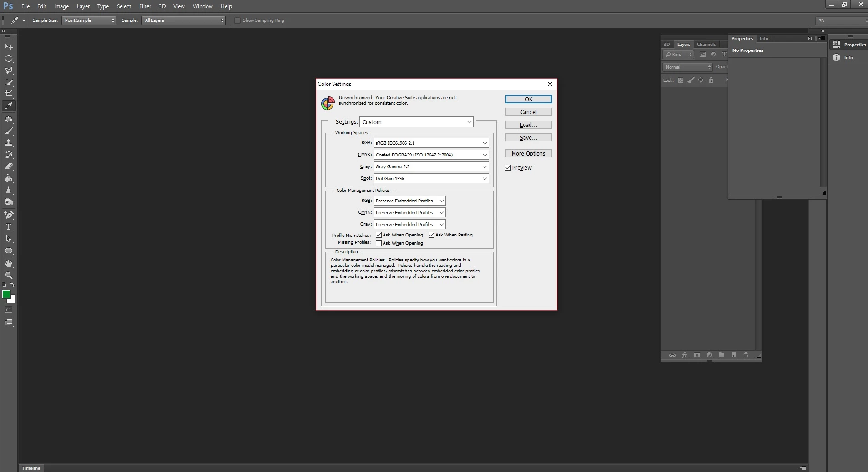The height and width of the screenshot is (472, 868).
Task: Click the delete layer trash icon
Action: pyautogui.click(x=746, y=355)
